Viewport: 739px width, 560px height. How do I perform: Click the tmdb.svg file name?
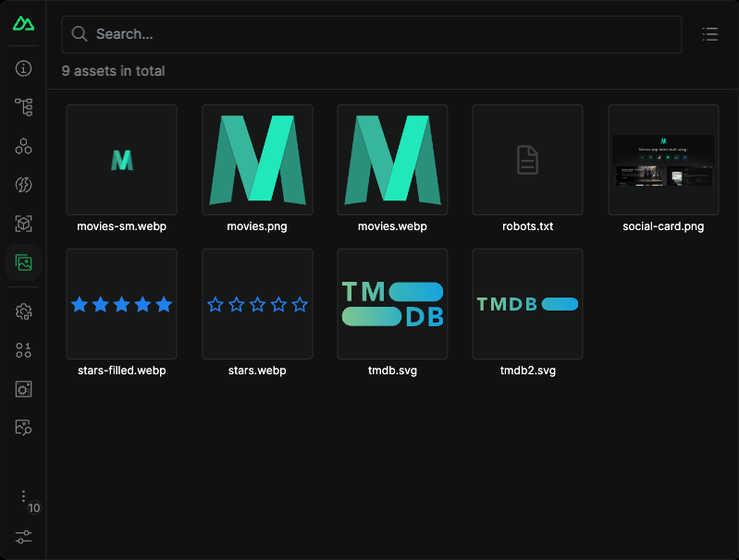click(x=392, y=371)
